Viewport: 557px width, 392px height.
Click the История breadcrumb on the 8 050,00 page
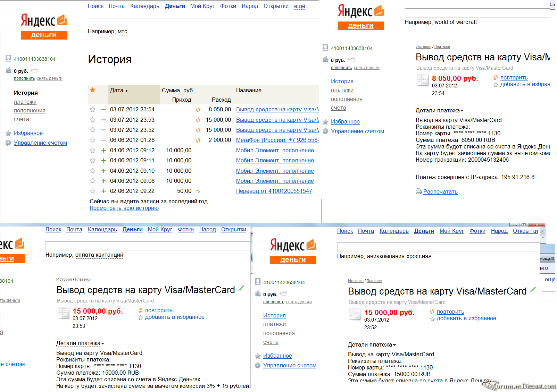[423, 47]
